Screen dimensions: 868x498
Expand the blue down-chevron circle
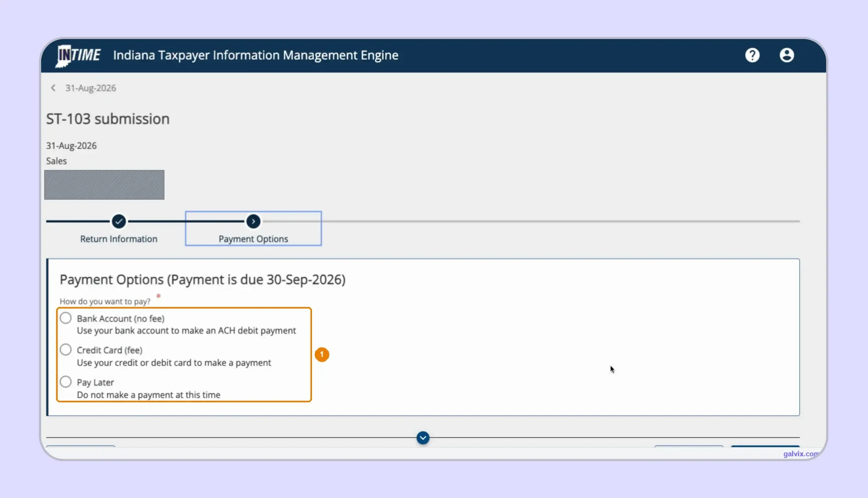point(423,438)
